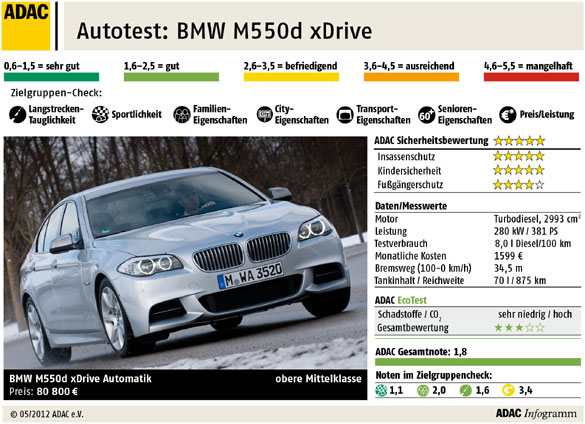This screenshot has height=424, width=585.
Task: Click the green Sportlichkeit icon beside 1,1
Action: coord(381,390)
